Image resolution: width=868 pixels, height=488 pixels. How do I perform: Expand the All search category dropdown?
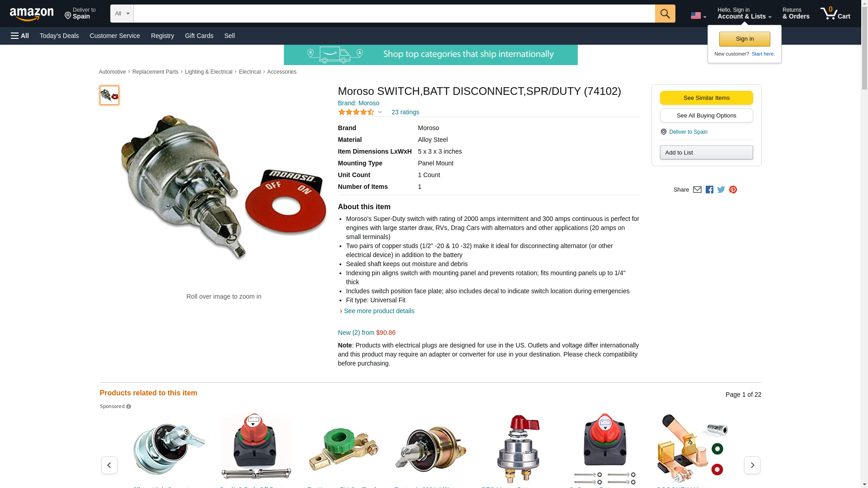122,14
